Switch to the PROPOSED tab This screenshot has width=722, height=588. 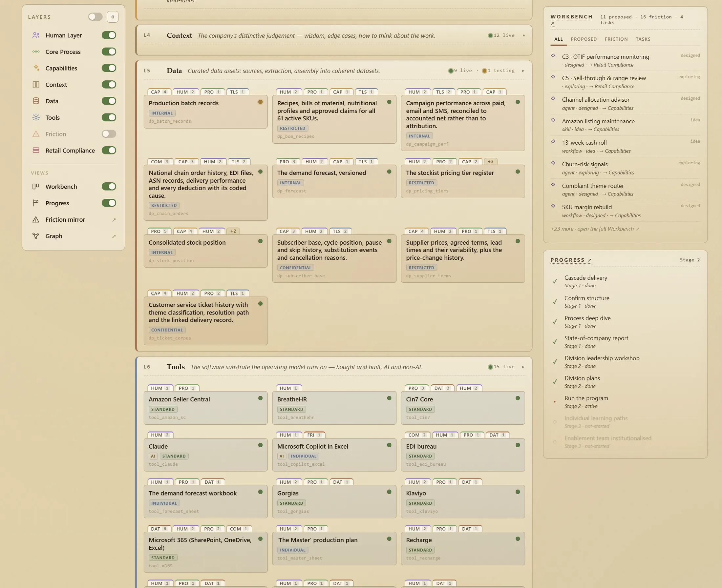[584, 39]
